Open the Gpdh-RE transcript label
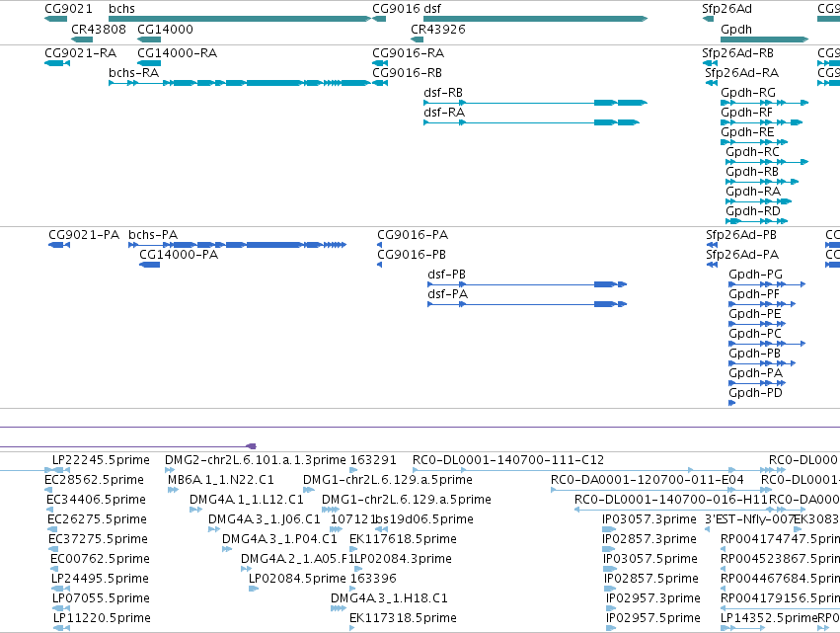 [x=747, y=132]
